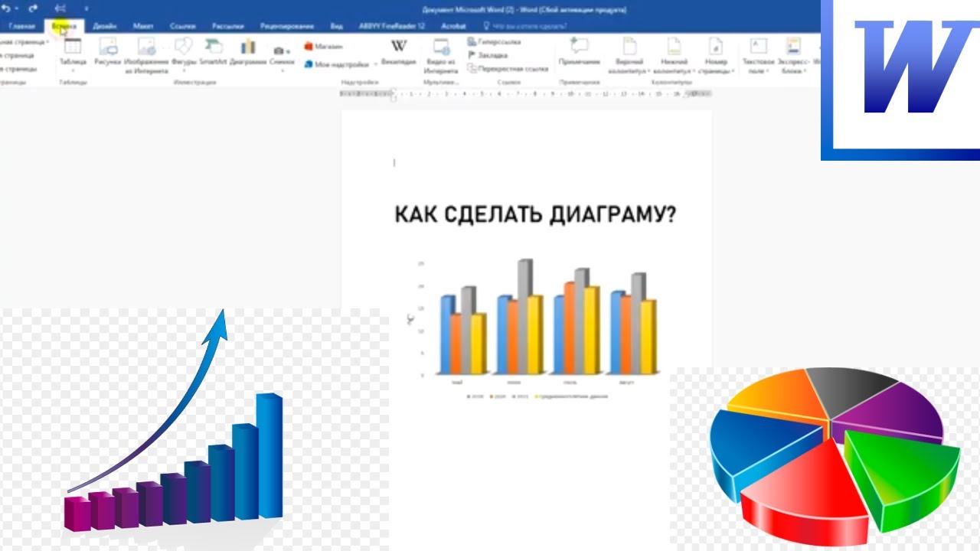Open Нижний колонтитул (Footer) options
Image resolution: width=980 pixels, height=551 pixels.
click(673, 55)
